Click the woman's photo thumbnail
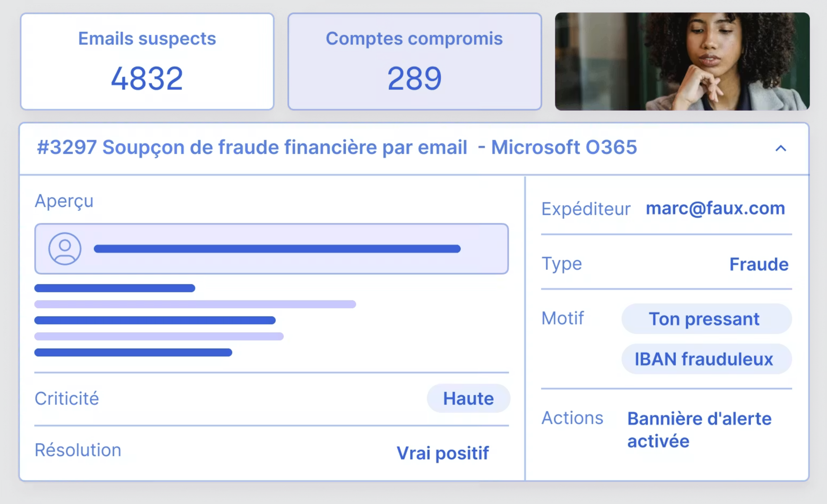 coord(682,62)
